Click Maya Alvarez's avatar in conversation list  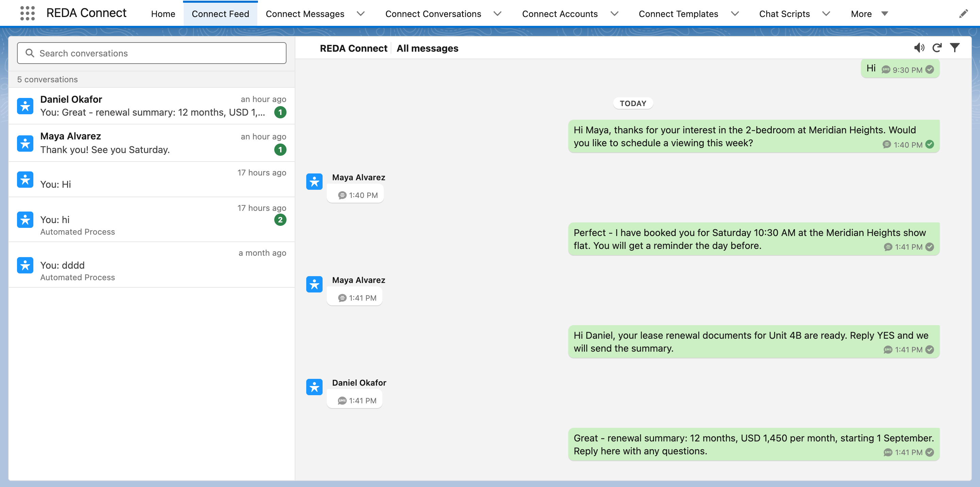coord(25,143)
